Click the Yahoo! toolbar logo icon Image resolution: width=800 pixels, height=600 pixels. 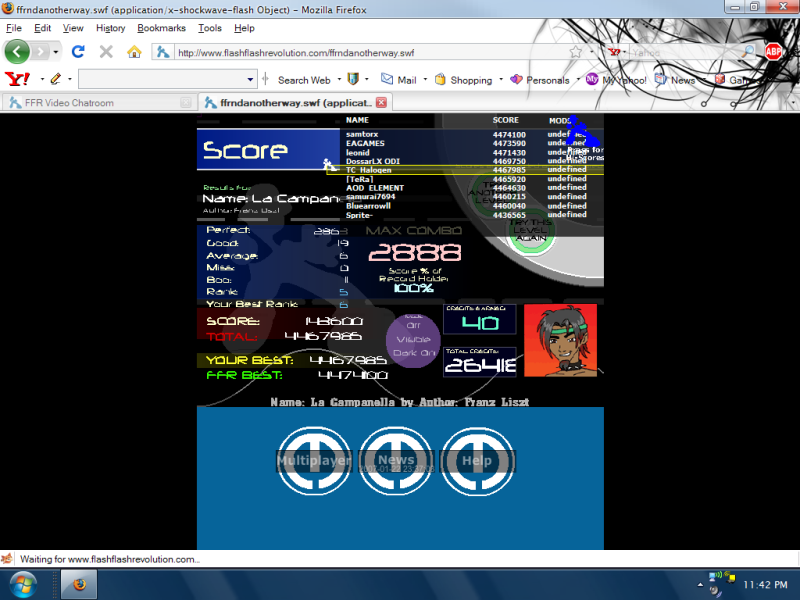coord(16,79)
